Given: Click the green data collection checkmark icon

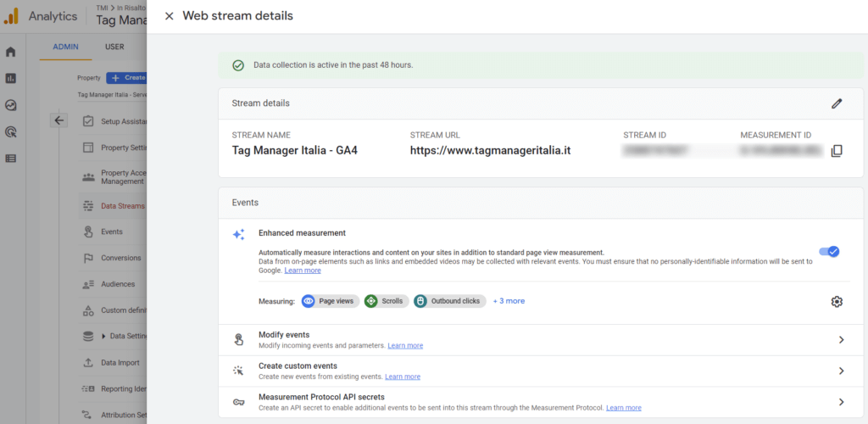Looking at the screenshot, I should tap(238, 65).
